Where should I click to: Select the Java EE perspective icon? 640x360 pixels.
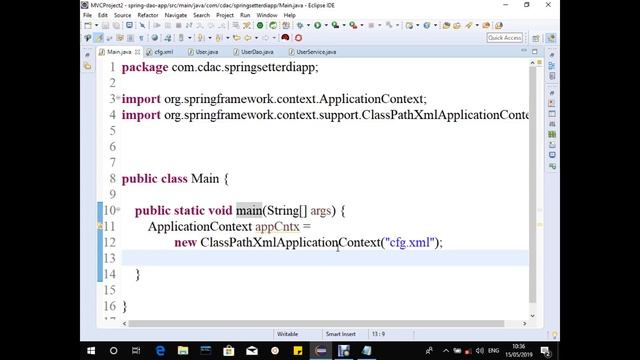(551, 38)
